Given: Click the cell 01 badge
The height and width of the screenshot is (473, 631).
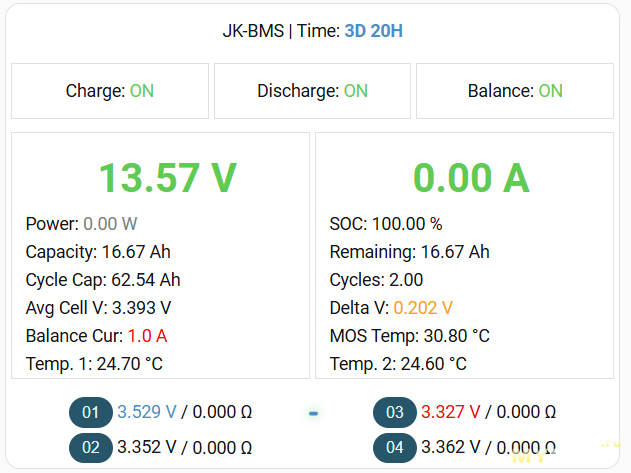Looking at the screenshot, I should coord(90,412).
